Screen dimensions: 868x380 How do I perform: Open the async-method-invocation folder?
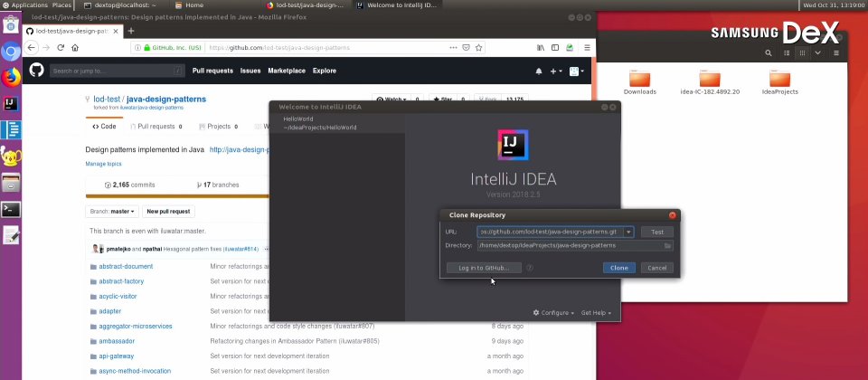[135, 371]
